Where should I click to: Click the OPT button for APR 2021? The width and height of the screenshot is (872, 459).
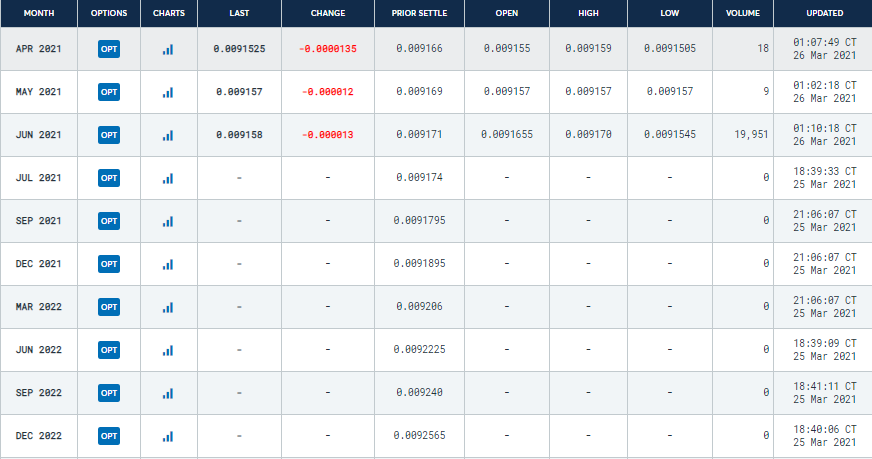(109, 49)
